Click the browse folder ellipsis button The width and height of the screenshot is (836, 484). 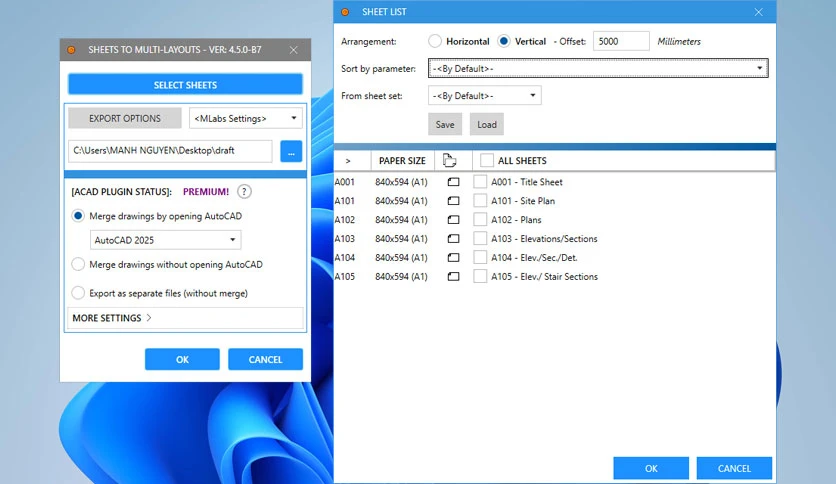pos(291,151)
